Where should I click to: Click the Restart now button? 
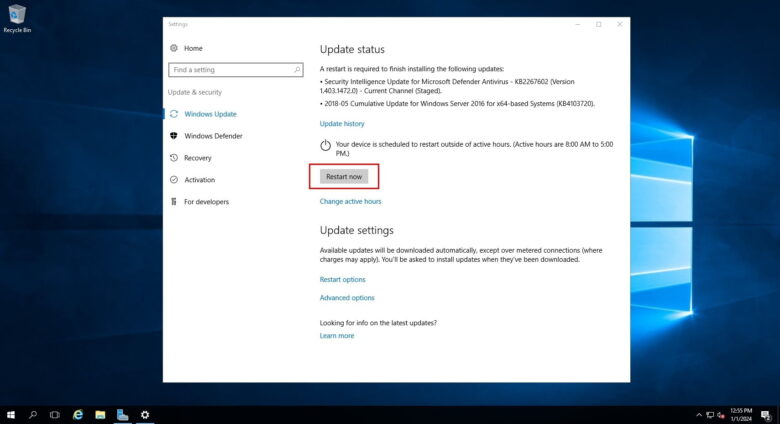[x=344, y=176]
